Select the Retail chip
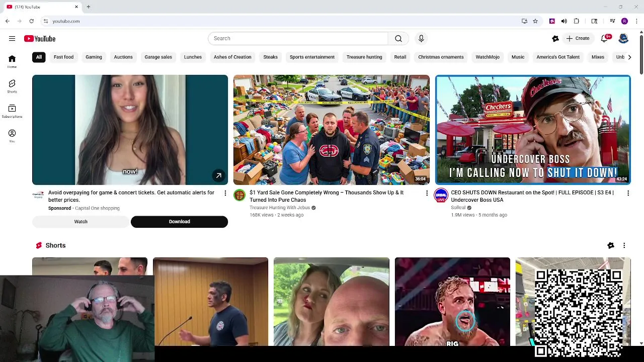The width and height of the screenshot is (644, 362). [400, 57]
